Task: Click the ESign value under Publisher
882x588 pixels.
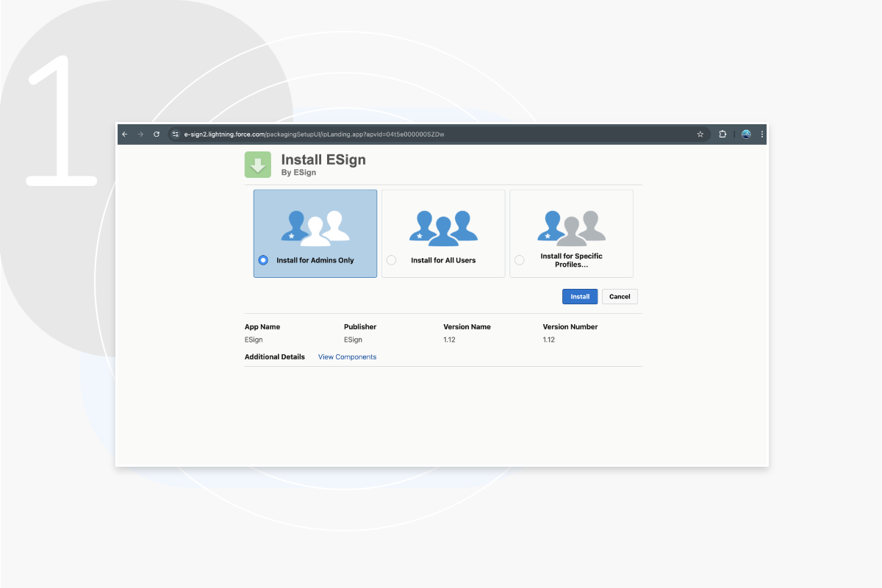Action: pyautogui.click(x=353, y=340)
